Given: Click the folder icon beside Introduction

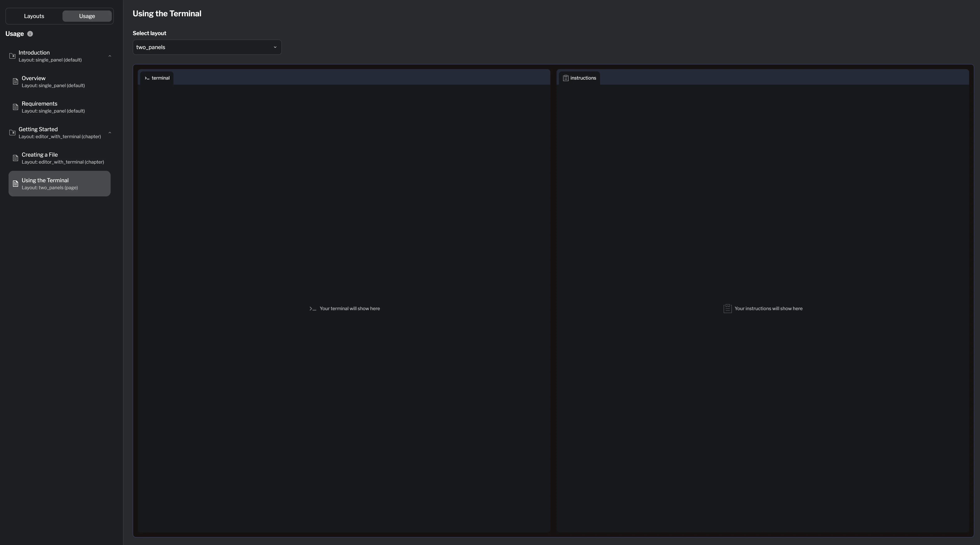Looking at the screenshot, I should coord(12,56).
